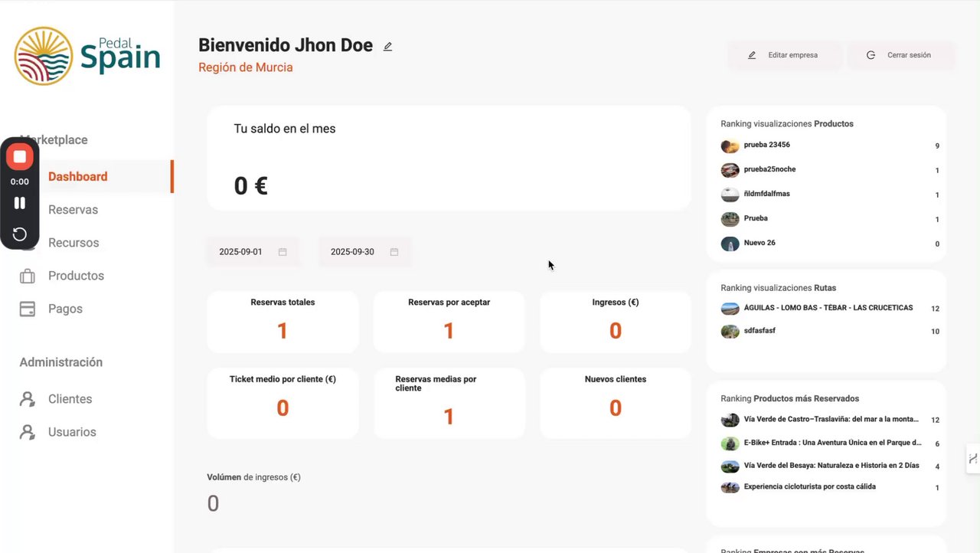Viewport: 980px width, 553px height.
Task: Go to Reservas in the sidebar
Action: click(x=73, y=209)
